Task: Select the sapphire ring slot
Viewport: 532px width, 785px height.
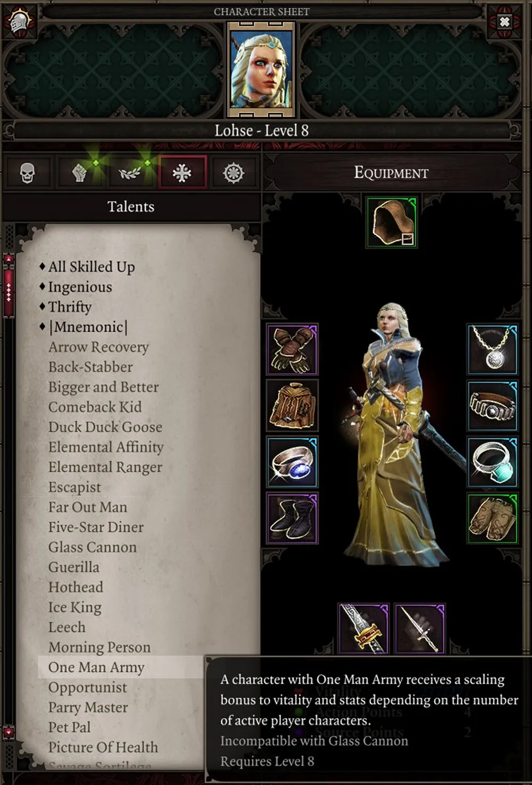Action: point(292,462)
